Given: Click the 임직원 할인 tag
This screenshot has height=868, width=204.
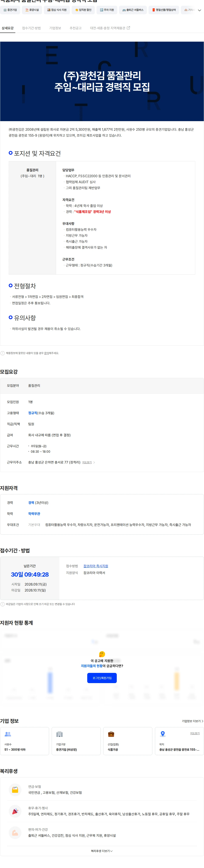Looking at the screenshot, I should (x=83, y=10).
